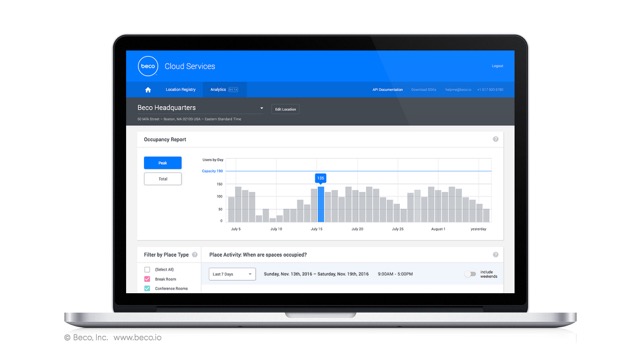
Task: Click the arrow in Last 7 Days selector
Action: [x=250, y=274]
